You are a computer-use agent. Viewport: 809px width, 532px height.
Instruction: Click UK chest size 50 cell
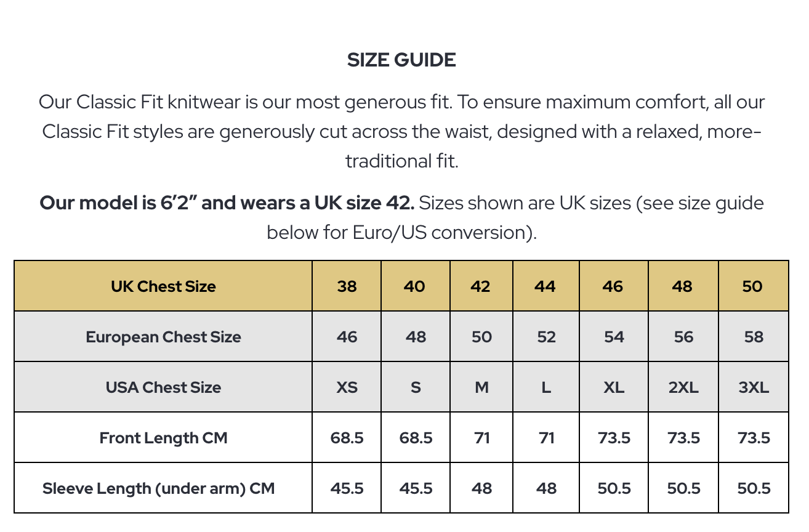[753, 286]
